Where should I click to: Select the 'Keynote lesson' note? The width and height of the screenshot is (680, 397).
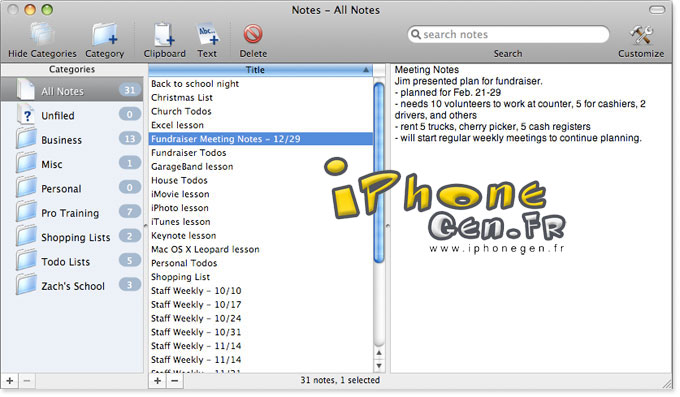260,236
